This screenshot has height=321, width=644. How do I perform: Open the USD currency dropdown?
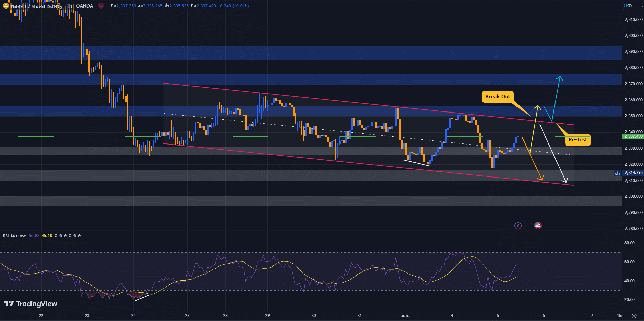[x=632, y=6]
